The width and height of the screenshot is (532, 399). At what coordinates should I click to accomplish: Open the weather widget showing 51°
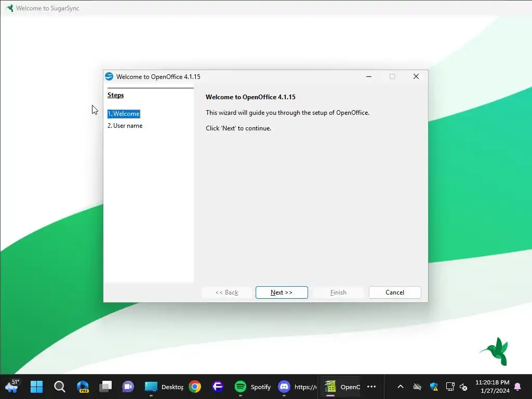[x=12, y=387]
